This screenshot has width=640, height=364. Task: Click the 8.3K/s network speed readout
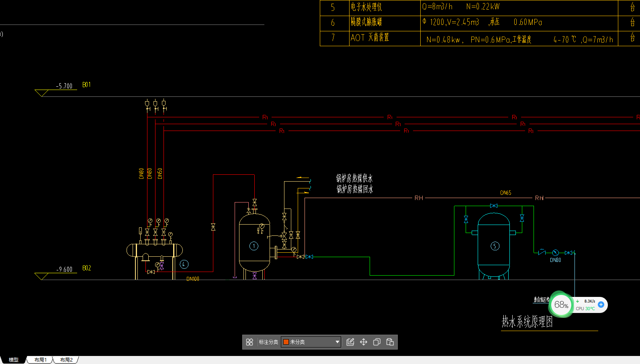point(590,301)
